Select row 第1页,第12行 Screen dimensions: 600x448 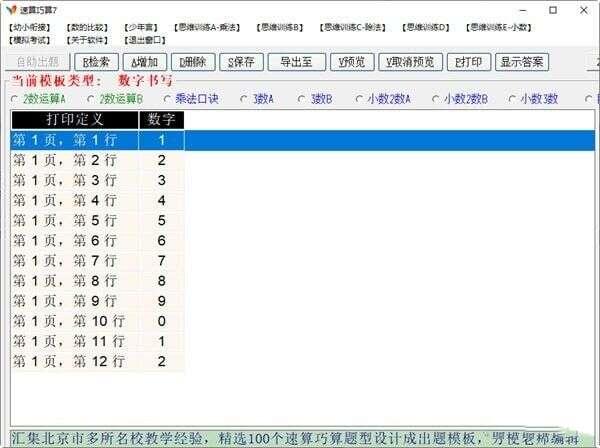98,362
